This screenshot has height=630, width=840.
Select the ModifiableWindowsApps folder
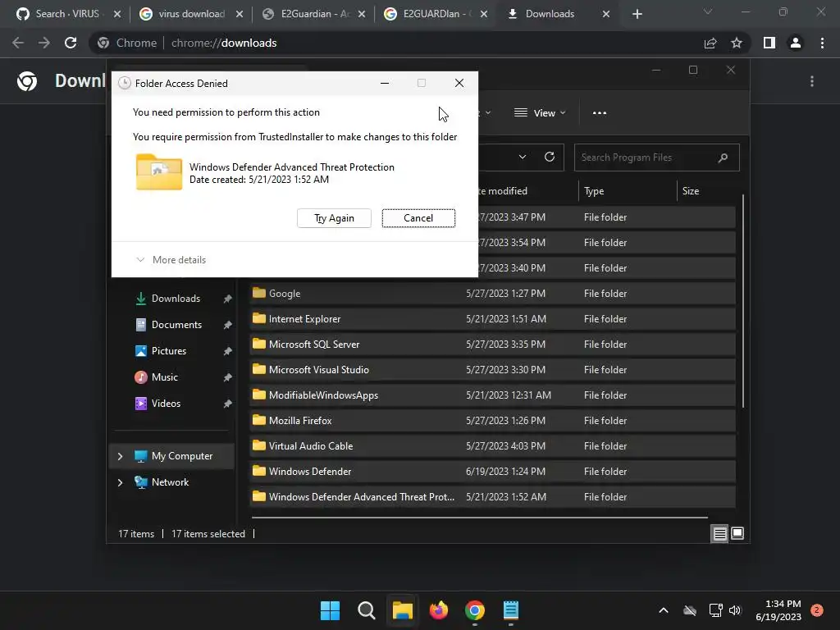tap(492, 395)
